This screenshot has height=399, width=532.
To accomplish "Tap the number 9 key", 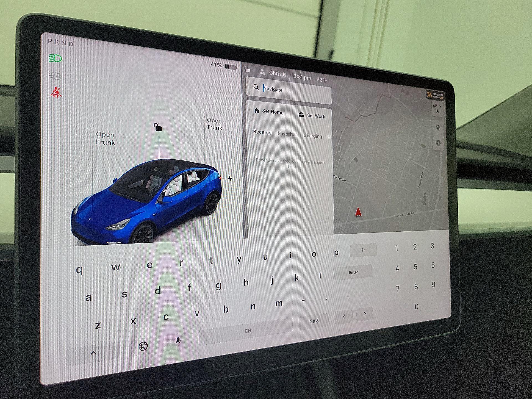I will pos(433,285).
